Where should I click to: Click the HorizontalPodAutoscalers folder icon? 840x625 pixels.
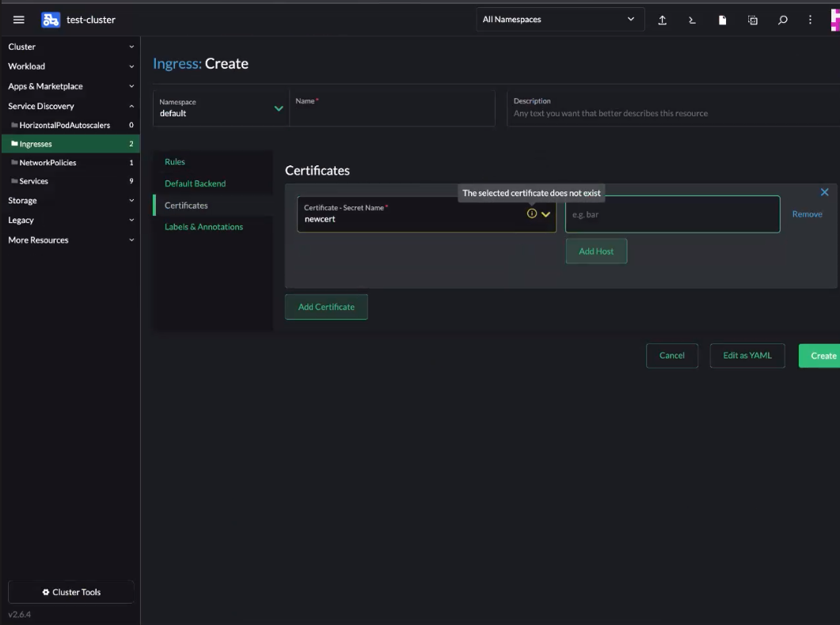14,125
